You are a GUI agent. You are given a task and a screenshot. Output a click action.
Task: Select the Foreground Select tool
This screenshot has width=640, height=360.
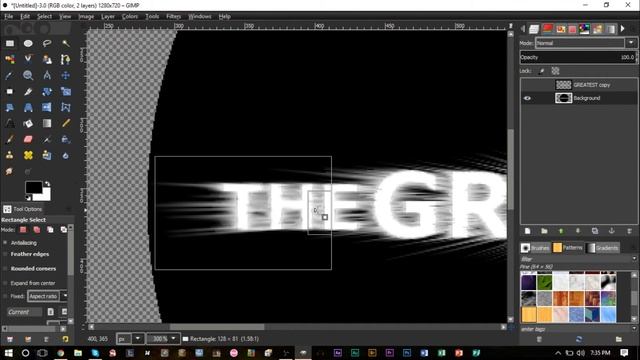[x=47, y=59]
